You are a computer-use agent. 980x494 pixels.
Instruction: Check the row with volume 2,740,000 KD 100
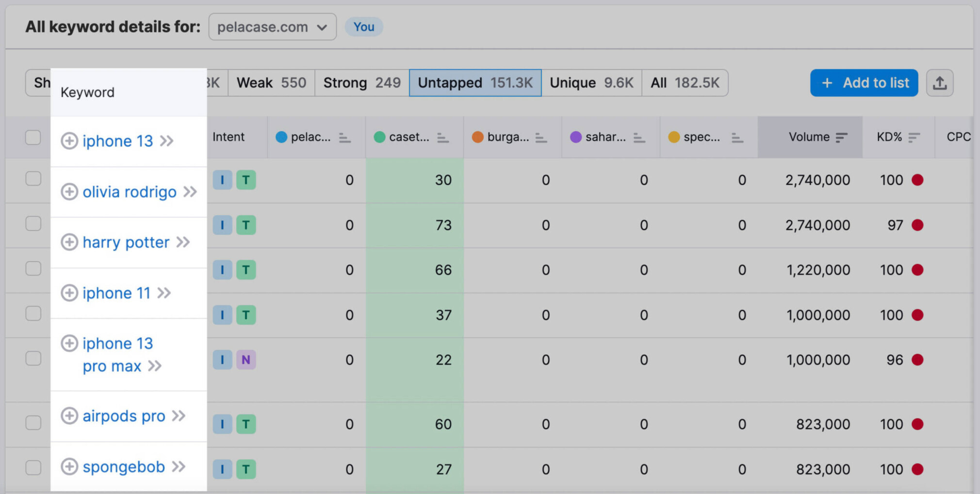33,179
